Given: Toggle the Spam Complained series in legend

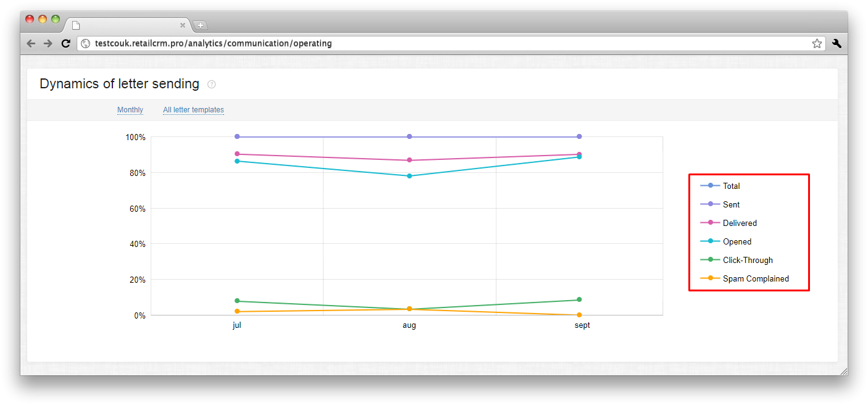Looking at the screenshot, I should (x=745, y=278).
